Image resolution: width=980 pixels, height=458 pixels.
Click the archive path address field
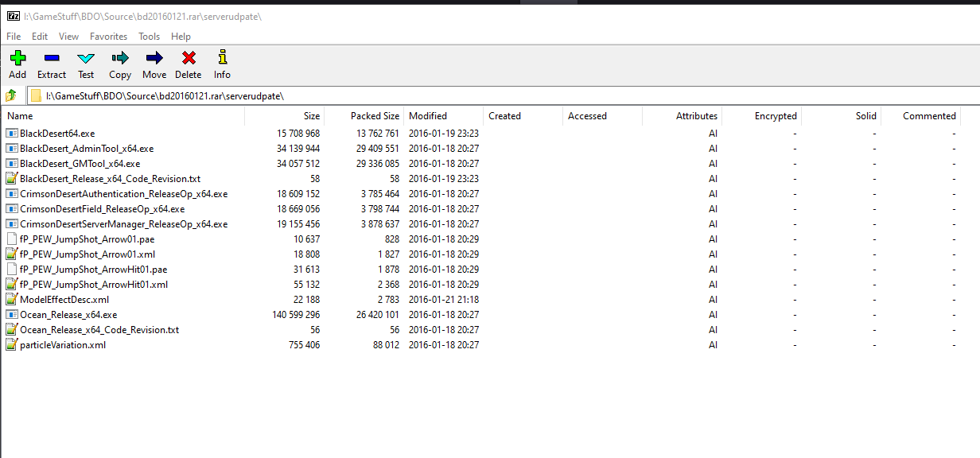click(504, 95)
